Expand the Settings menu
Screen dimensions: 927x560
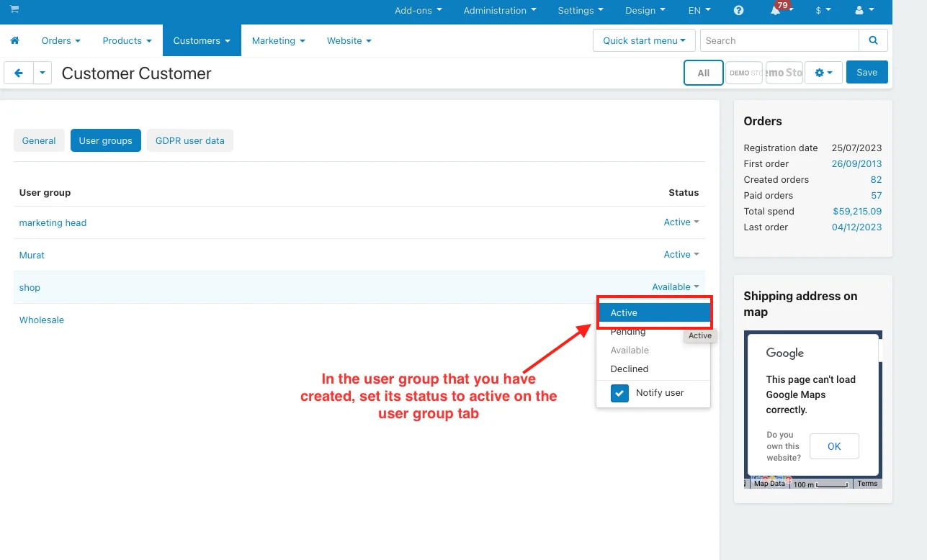(581, 11)
